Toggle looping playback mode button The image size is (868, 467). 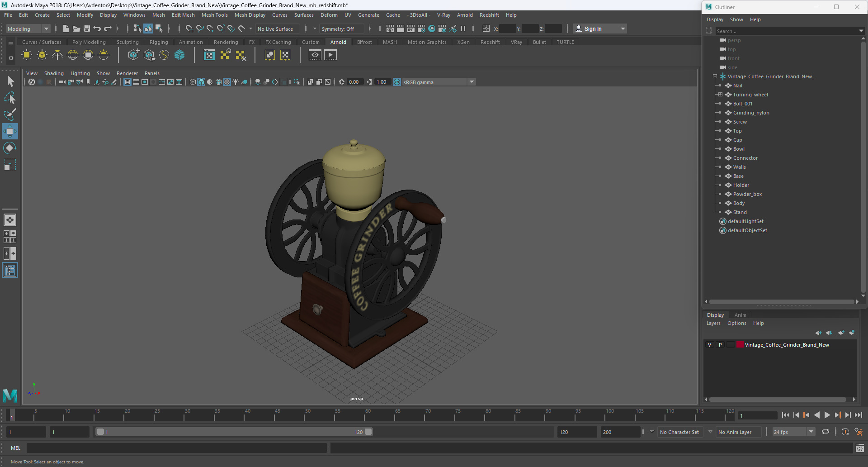826,432
